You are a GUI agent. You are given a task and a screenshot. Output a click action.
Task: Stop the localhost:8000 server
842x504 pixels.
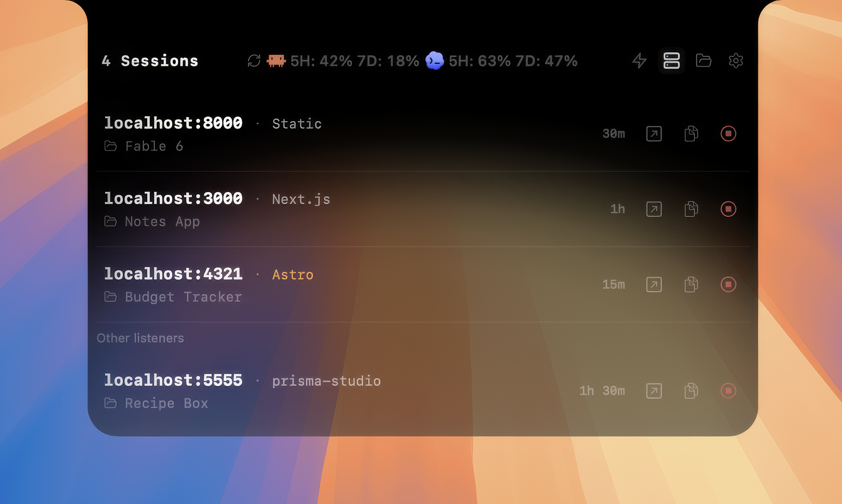coord(728,134)
